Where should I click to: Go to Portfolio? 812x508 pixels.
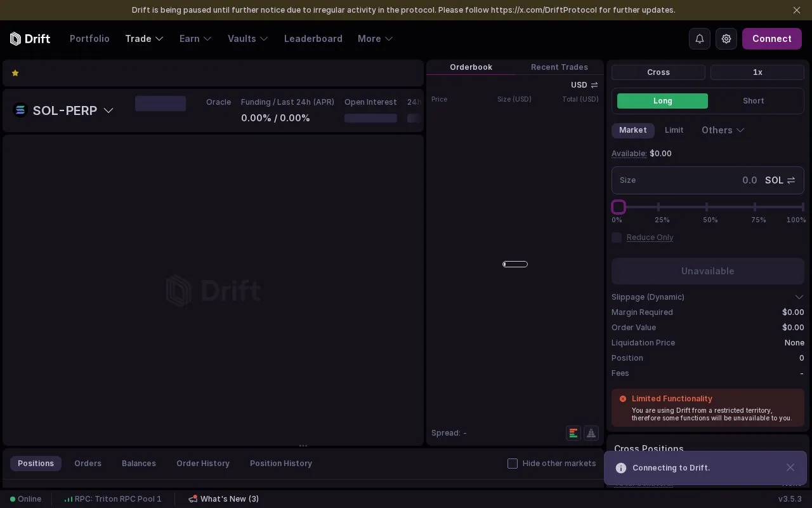coord(89,39)
